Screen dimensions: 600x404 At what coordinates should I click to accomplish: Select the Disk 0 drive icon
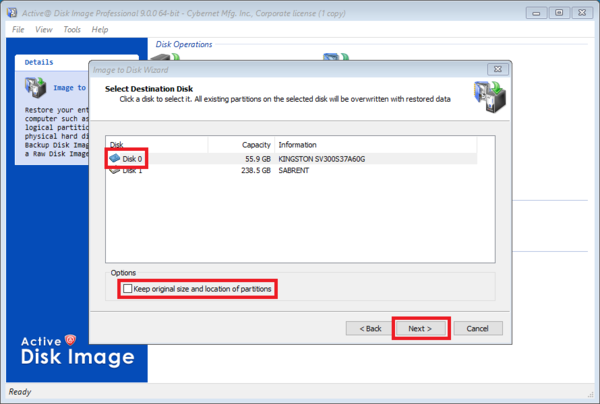(x=115, y=158)
